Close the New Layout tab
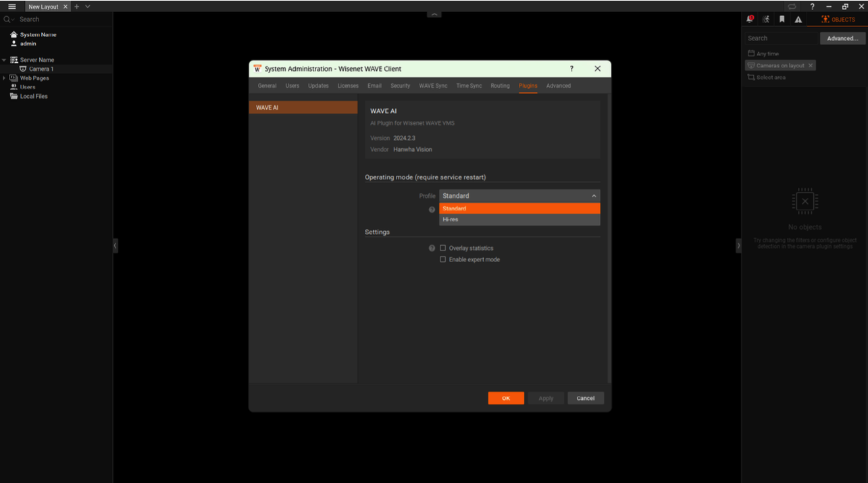Viewport: 868px width, 483px height. 66,7
